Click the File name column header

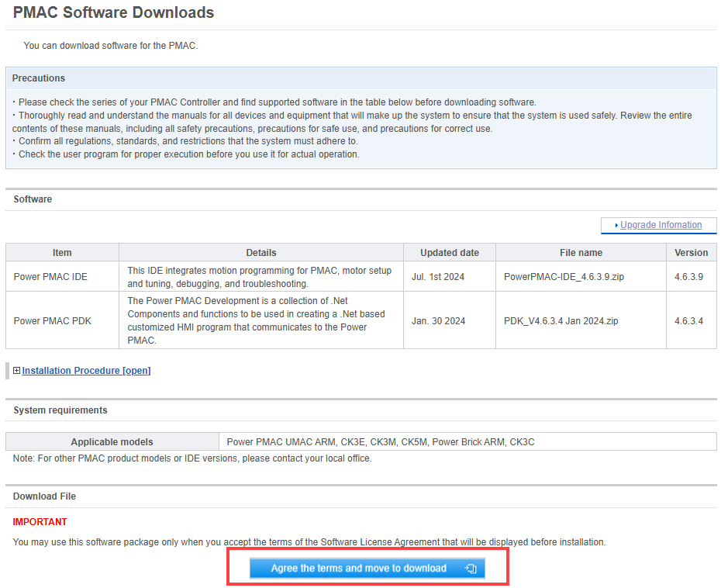(x=581, y=253)
